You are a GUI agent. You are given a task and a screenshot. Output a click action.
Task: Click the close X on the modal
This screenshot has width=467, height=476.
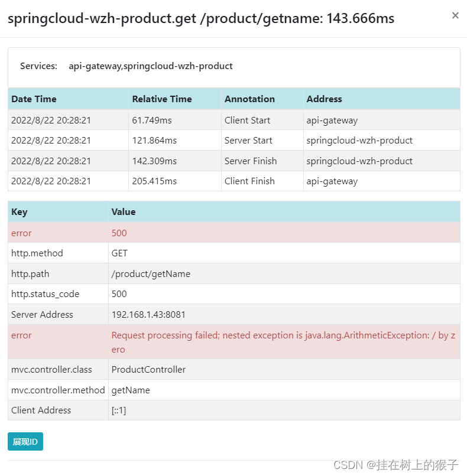(x=455, y=15)
